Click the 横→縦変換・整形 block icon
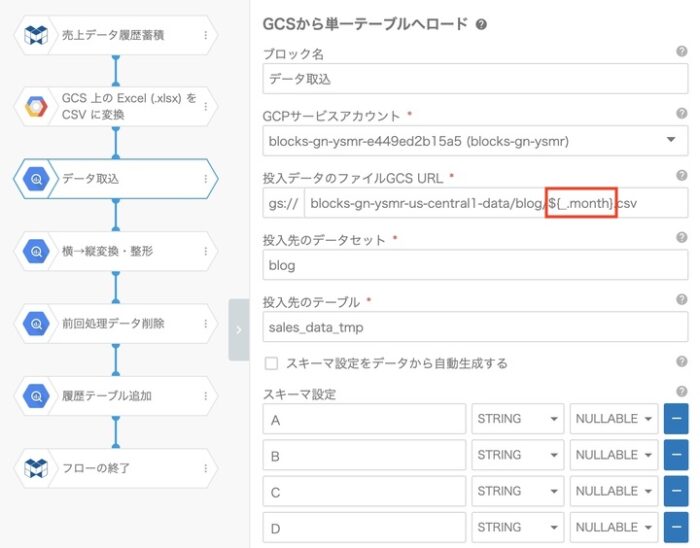 pyautogui.click(x=36, y=252)
